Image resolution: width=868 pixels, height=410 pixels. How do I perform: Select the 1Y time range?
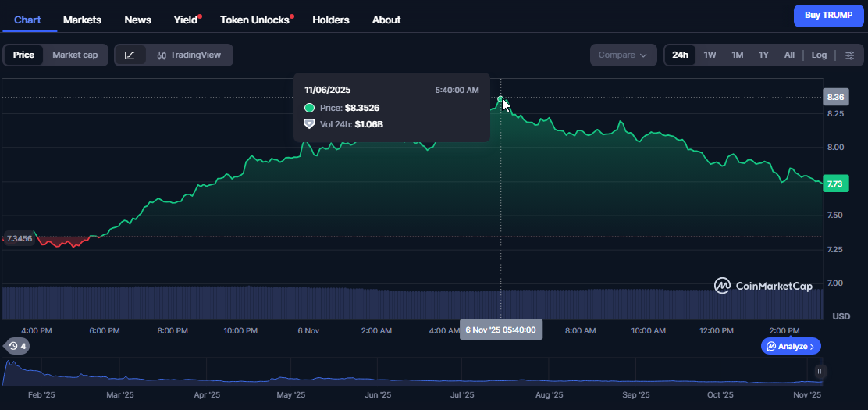(x=763, y=55)
